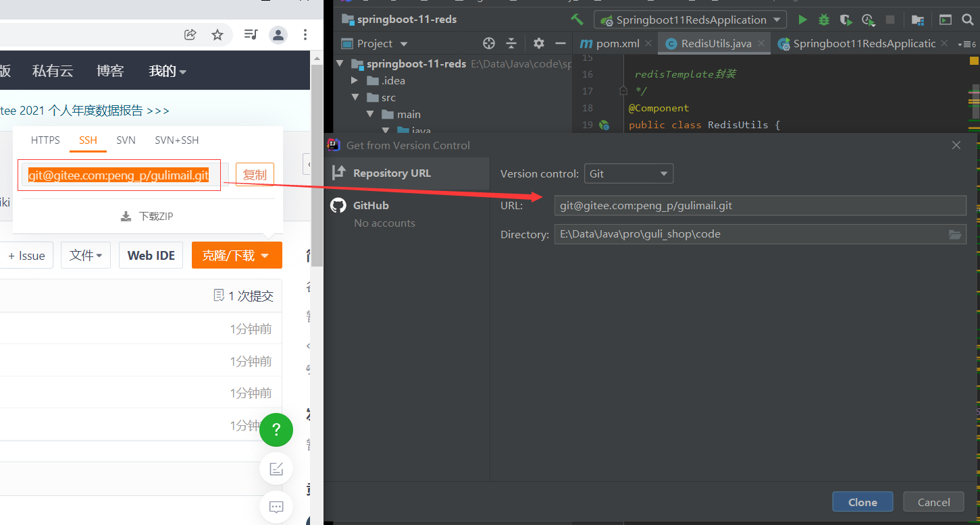Switch to SVN clone tab
The image size is (980, 525).
(126, 140)
